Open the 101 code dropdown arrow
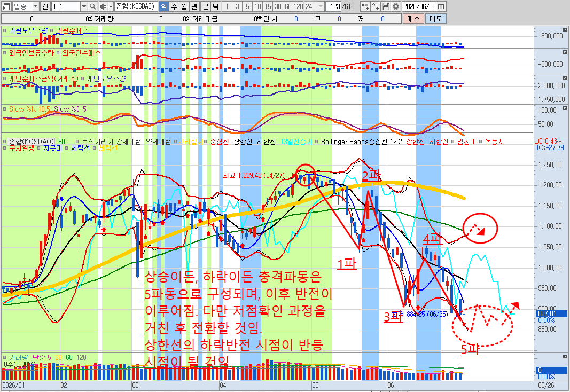Image resolution: width=570 pixels, height=392 pixels. click(x=84, y=6)
